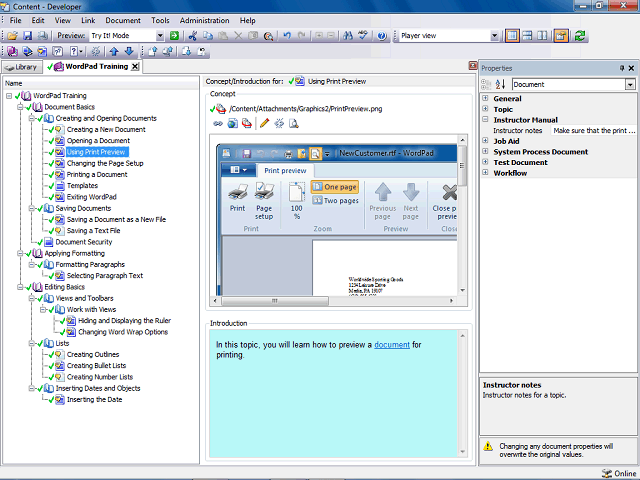Close the WordPad Training tab with X

135,67
